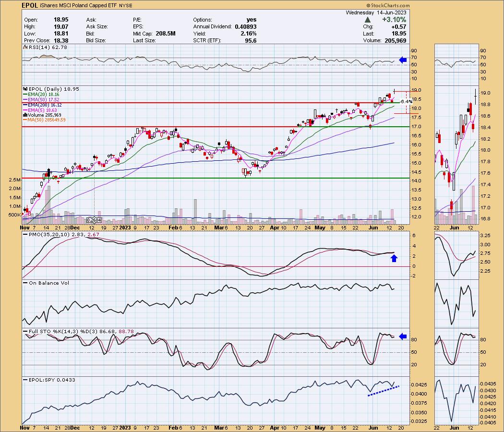Click the green up-triangle change icon
The height and width of the screenshot is (432, 504).
point(367,20)
